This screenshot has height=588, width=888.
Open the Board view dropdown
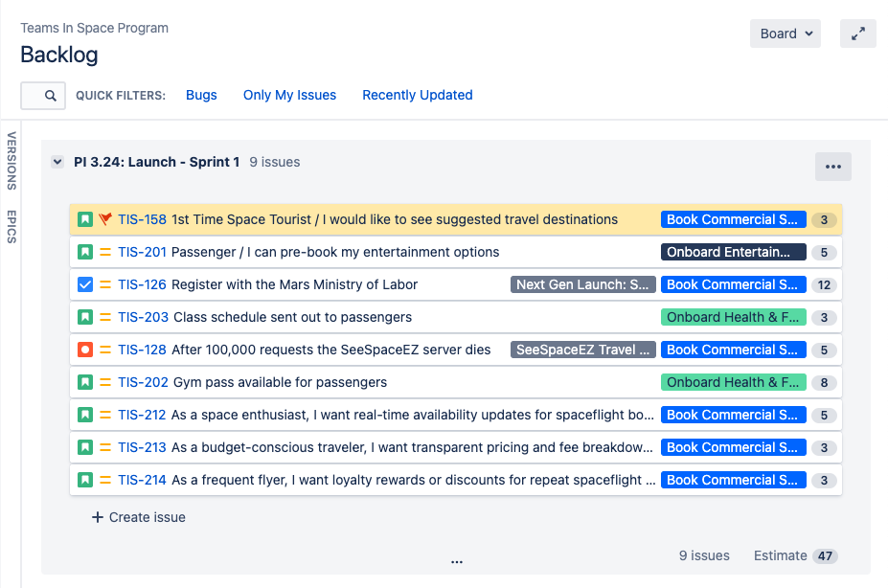[x=785, y=33]
